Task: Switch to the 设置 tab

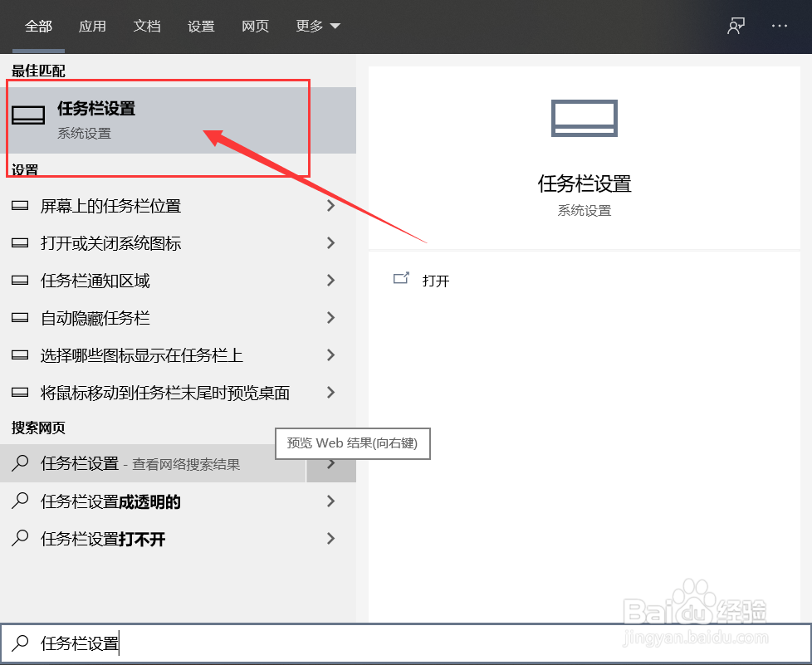Action: 201,26
